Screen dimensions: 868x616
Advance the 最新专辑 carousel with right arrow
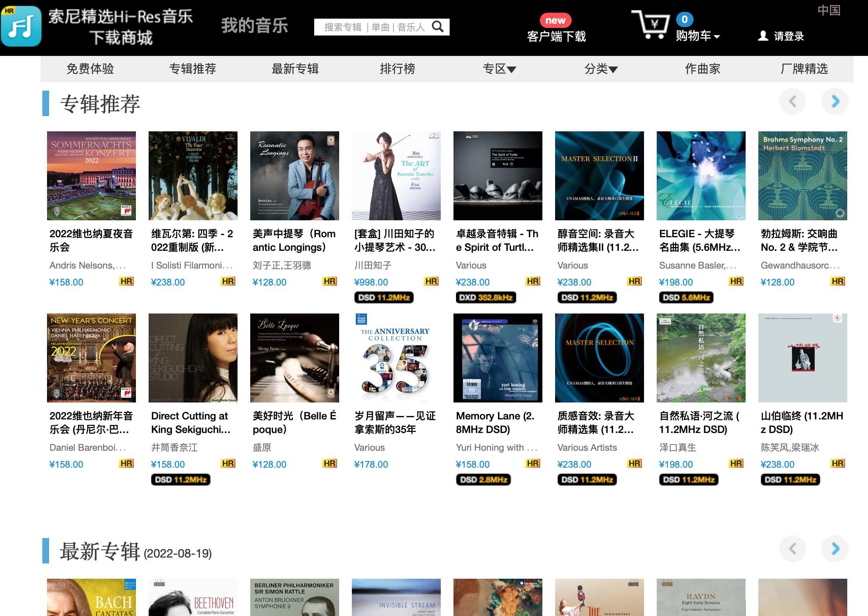[x=835, y=549]
